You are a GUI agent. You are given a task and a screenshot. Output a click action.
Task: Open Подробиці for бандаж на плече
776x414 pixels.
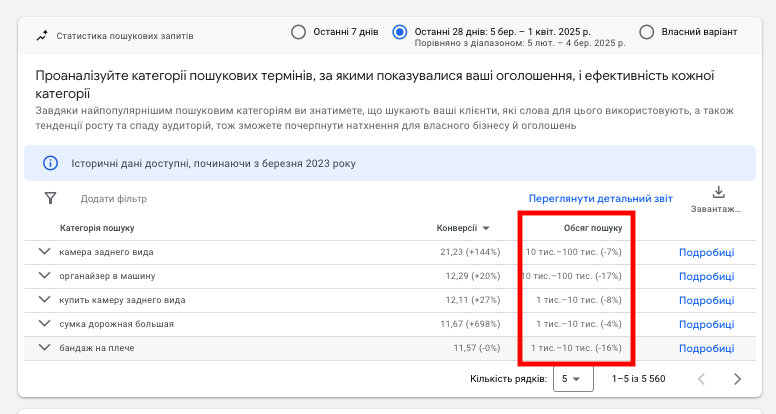[x=706, y=349]
